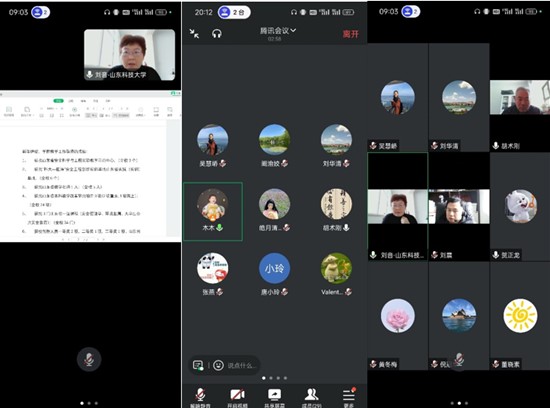
Task: Open the 腾讯会议 meeting info dropdown
Action: click(x=277, y=31)
